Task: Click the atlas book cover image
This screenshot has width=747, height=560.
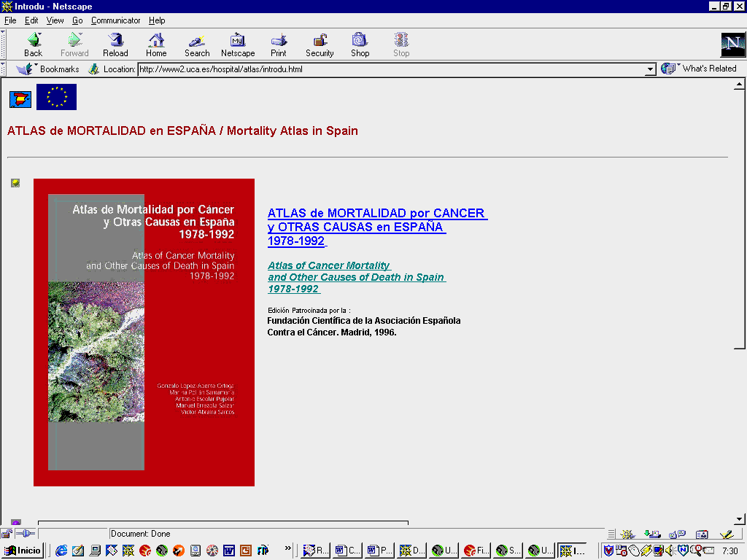Action: click(x=144, y=332)
